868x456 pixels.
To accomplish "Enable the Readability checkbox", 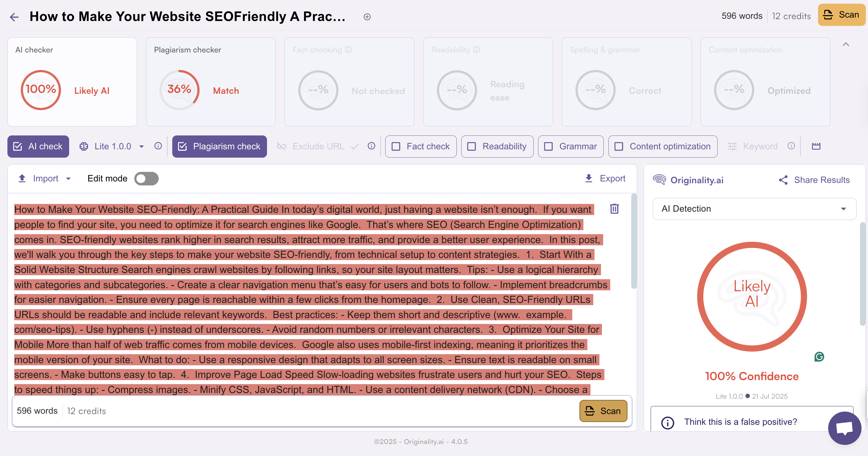I will pyautogui.click(x=472, y=147).
